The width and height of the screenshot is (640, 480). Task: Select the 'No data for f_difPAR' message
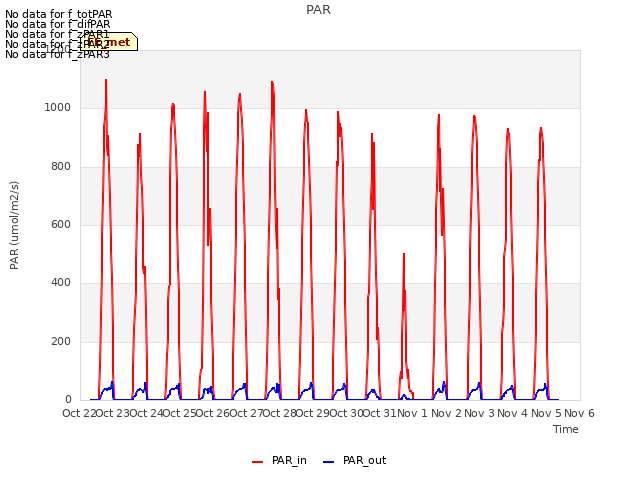click(58, 24)
